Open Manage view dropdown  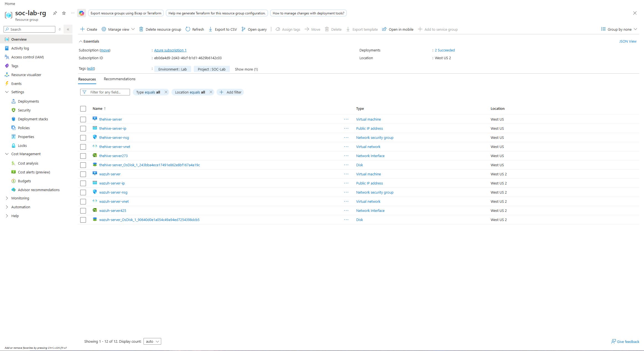pyautogui.click(x=118, y=29)
